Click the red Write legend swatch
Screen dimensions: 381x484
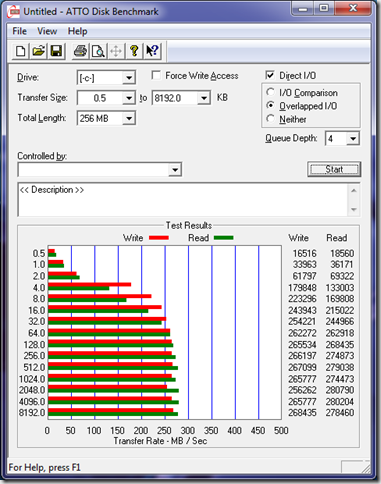click(x=159, y=238)
